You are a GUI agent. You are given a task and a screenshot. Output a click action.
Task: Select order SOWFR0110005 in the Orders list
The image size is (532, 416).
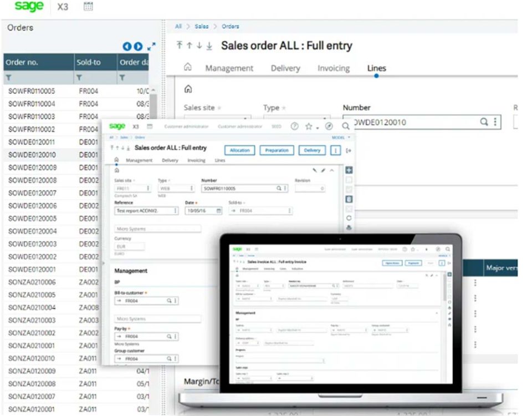[32, 91]
